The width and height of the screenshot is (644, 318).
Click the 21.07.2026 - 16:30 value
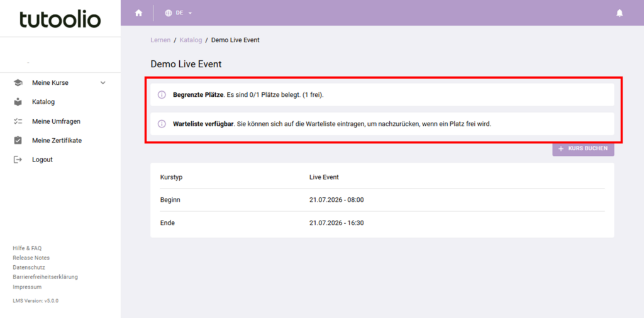(336, 223)
